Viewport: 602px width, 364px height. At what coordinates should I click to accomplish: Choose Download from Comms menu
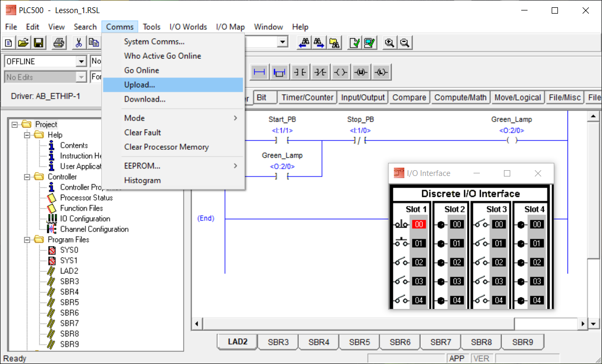pyautogui.click(x=173, y=99)
